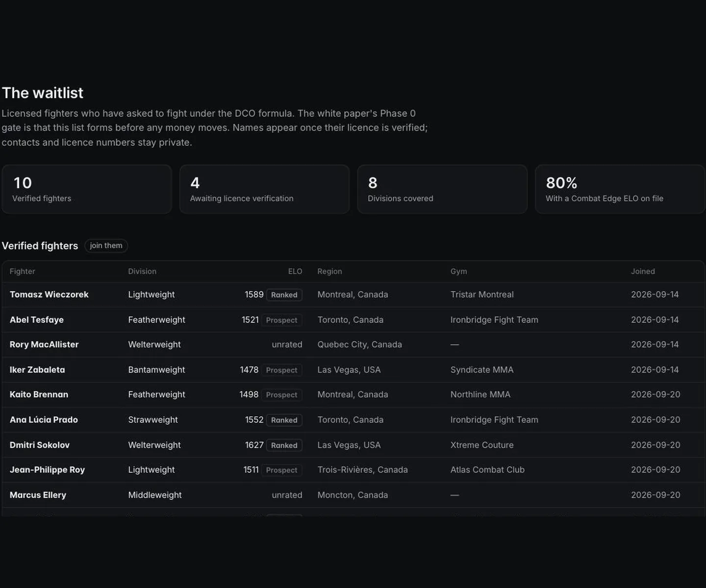This screenshot has width=706, height=588.
Task: Click the Tristar Montreal gym cell
Action: 482,294
